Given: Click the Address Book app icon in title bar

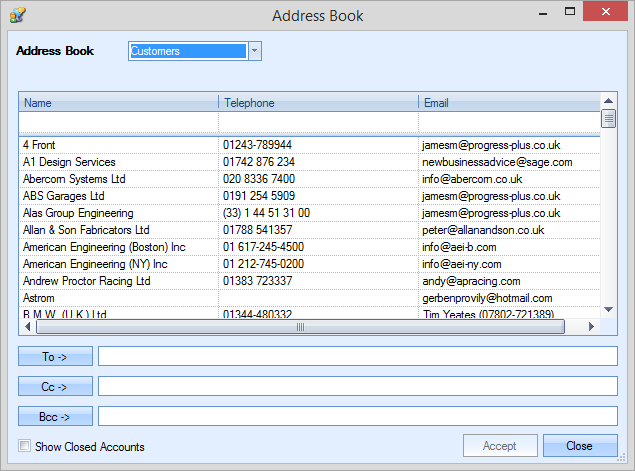Looking at the screenshot, I should click(x=17, y=15).
